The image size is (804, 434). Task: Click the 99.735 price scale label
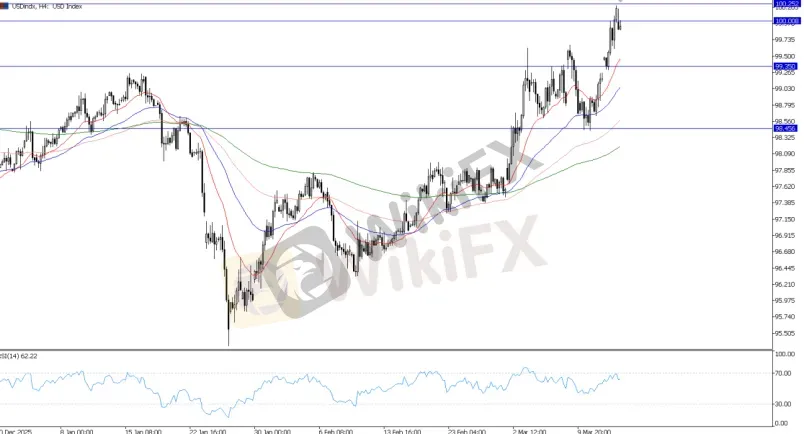pos(784,40)
